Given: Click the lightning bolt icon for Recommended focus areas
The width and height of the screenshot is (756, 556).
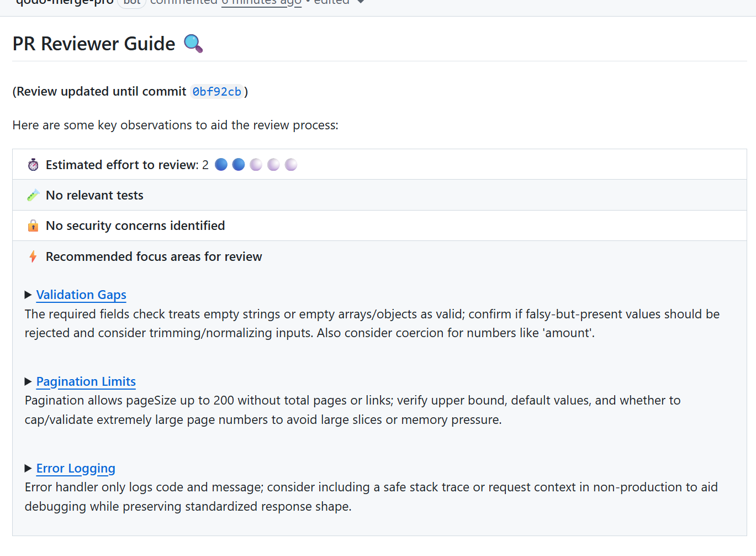Looking at the screenshot, I should (x=33, y=256).
